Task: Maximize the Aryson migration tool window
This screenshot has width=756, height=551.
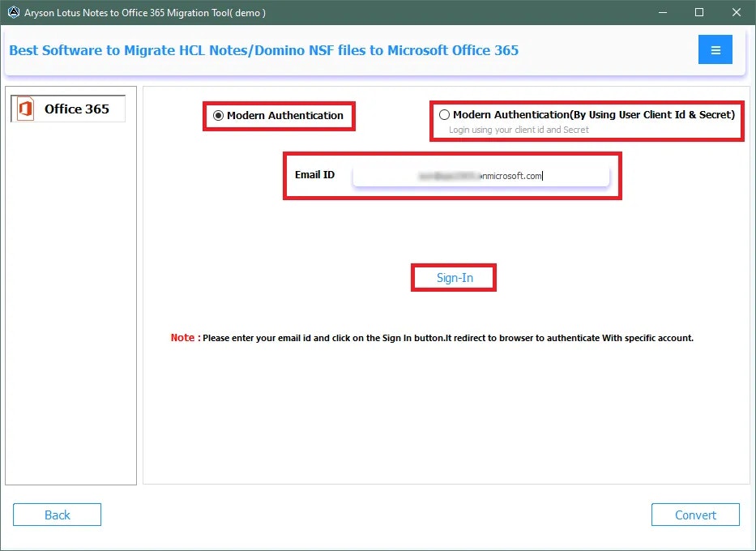Action: (699, 12)
